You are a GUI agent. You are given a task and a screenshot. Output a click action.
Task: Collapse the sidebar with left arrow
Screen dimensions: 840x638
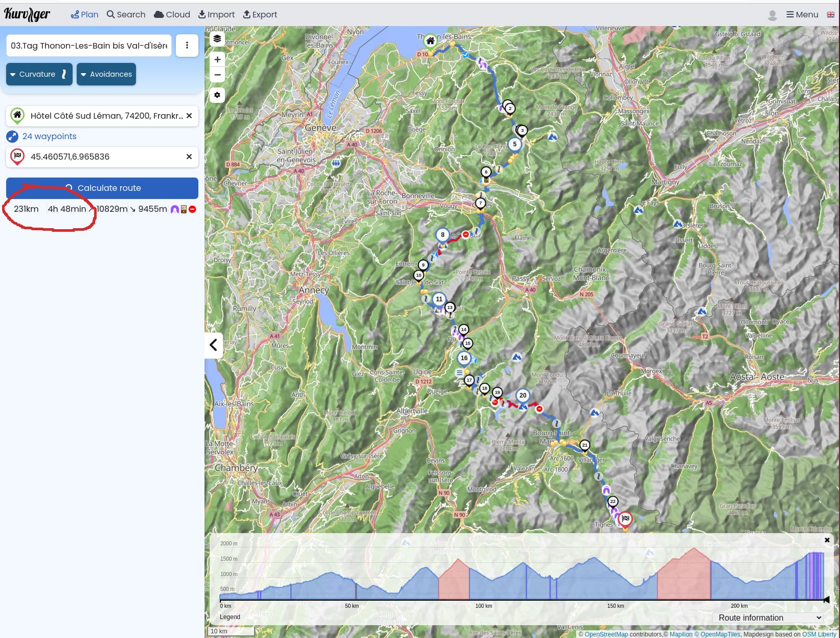[214, 345]
